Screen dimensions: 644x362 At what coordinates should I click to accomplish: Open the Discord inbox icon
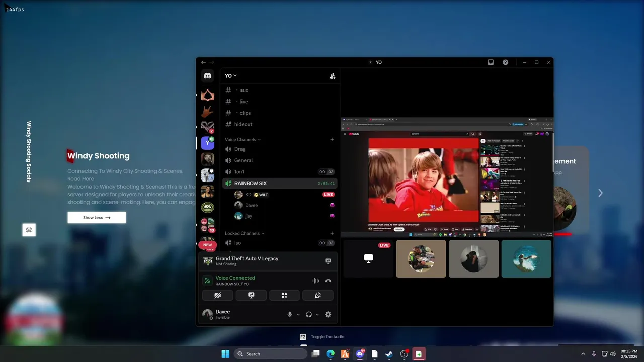point(491,62)
